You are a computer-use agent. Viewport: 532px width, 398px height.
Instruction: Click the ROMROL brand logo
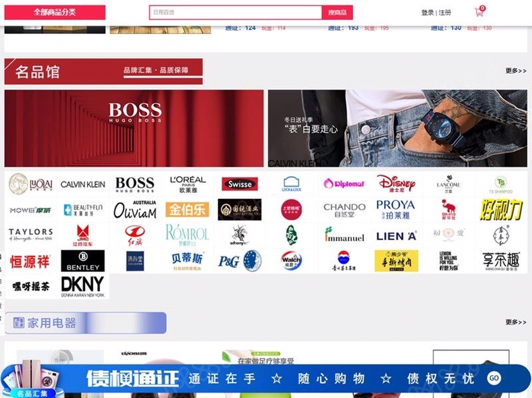(x=187, y=235)
